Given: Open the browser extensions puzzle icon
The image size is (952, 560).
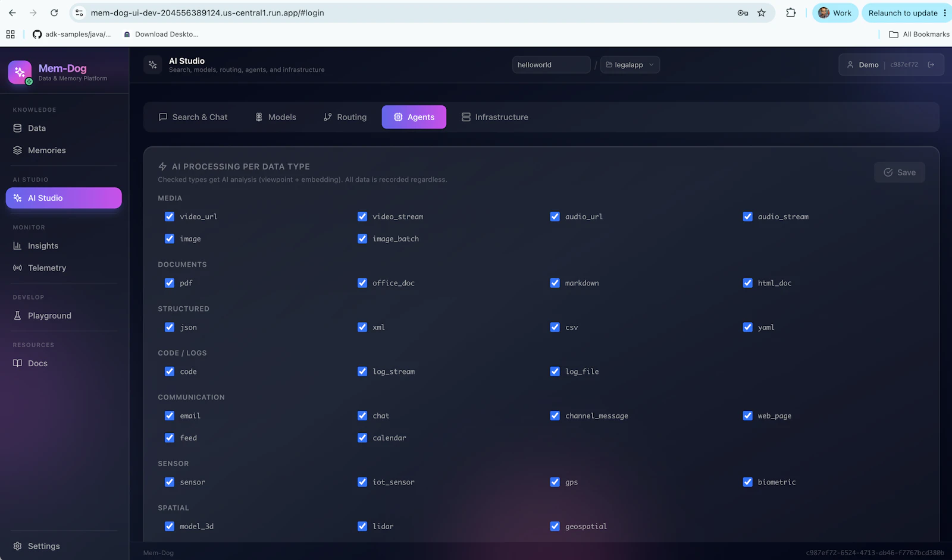Looking at the screenshot, I should click(x=791, y=12).
